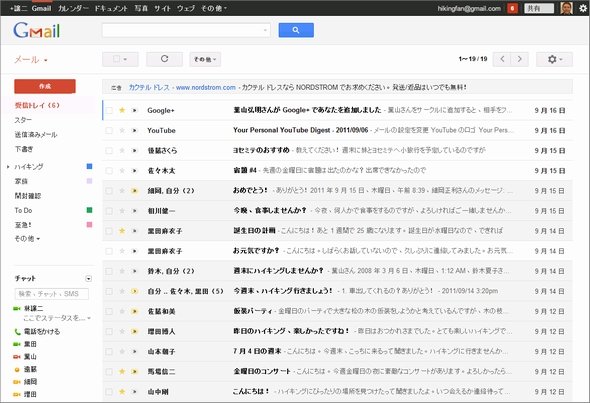
Task: Open ドキュメント in the top bar
Action: pos(111,8)
